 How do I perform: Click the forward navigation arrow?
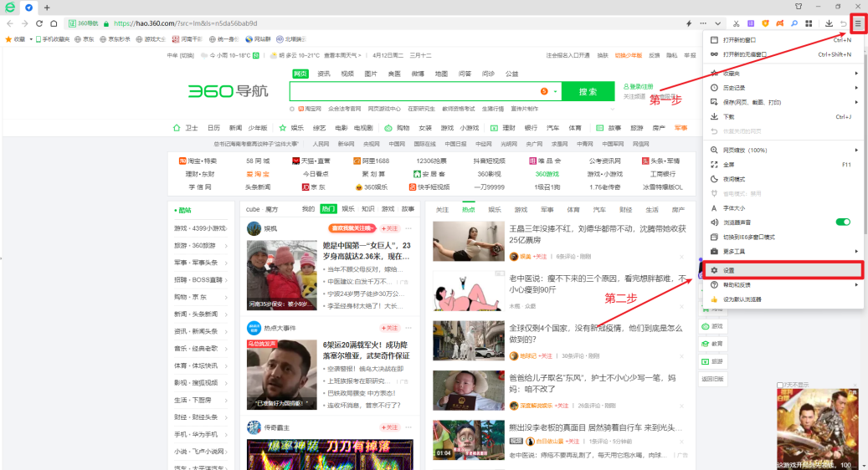pos(24,23)
